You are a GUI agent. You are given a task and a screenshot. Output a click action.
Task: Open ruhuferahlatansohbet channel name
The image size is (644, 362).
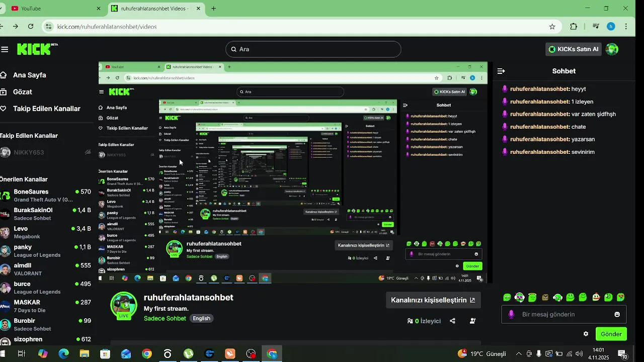pyautogui.click(x=189, y=298)
